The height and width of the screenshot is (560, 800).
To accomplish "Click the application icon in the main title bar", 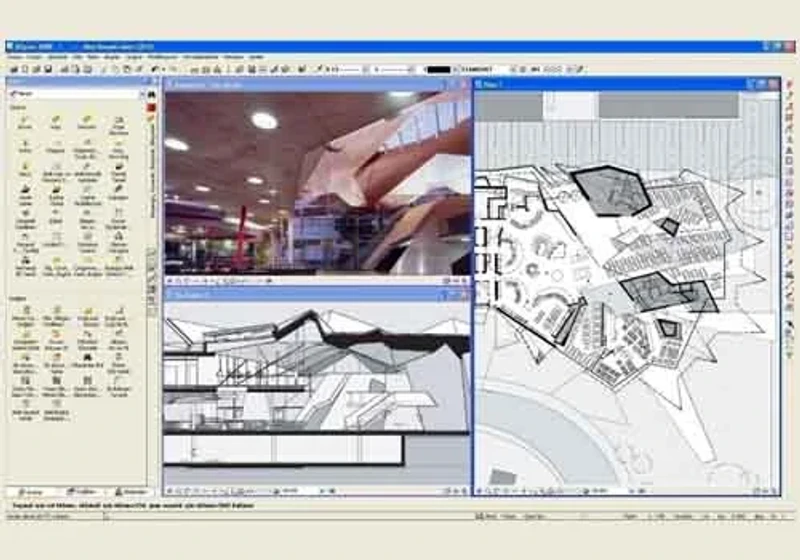I will [11, 47].
